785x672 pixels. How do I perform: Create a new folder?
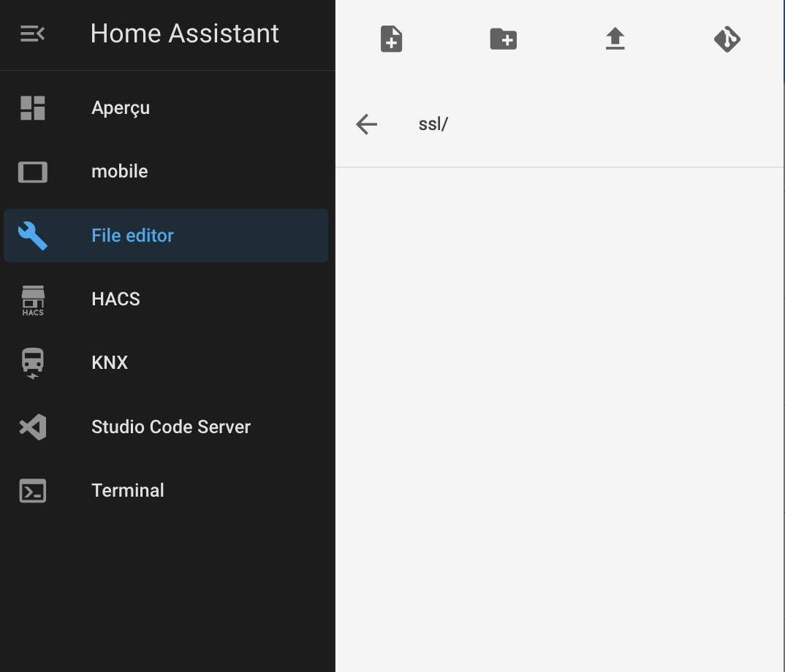click(503, 39)
